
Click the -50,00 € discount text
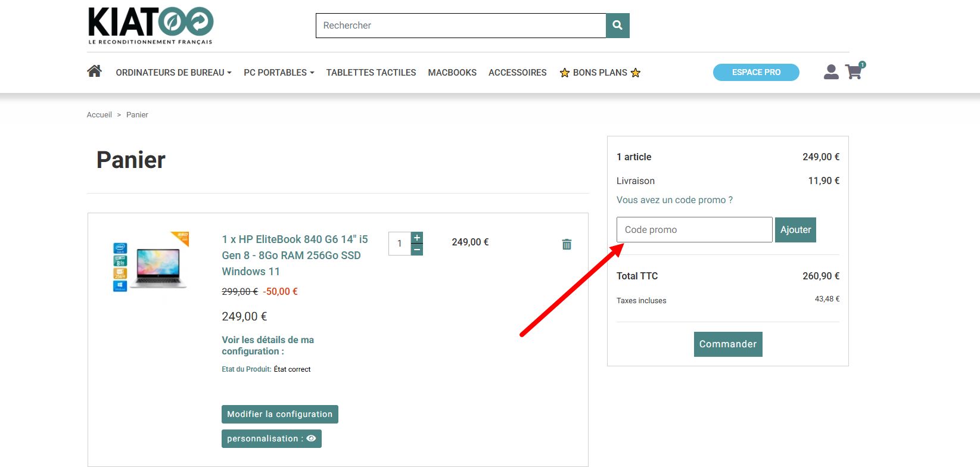click(280, 291)
